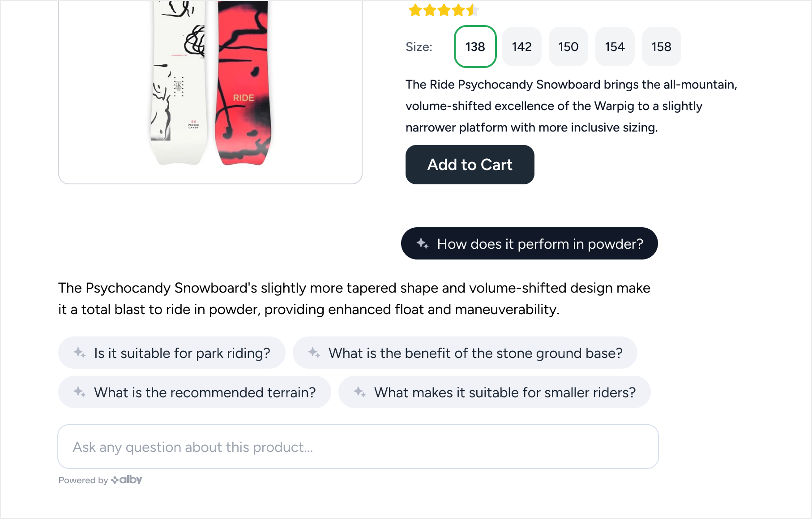Click the sparkle icon on smaller riders chip
The height and width of the screenshot is (519, 812).
point(361,392)
